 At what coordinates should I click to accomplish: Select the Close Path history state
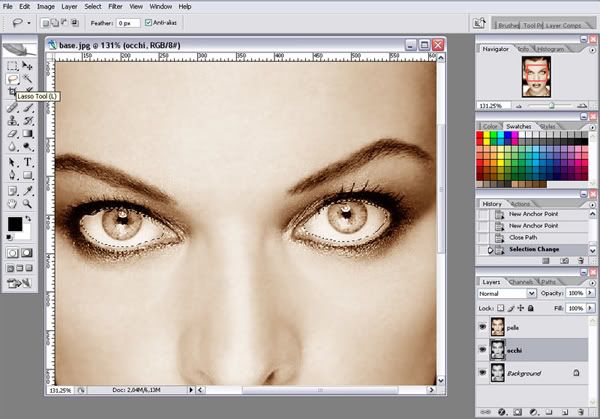pos(523,238)
